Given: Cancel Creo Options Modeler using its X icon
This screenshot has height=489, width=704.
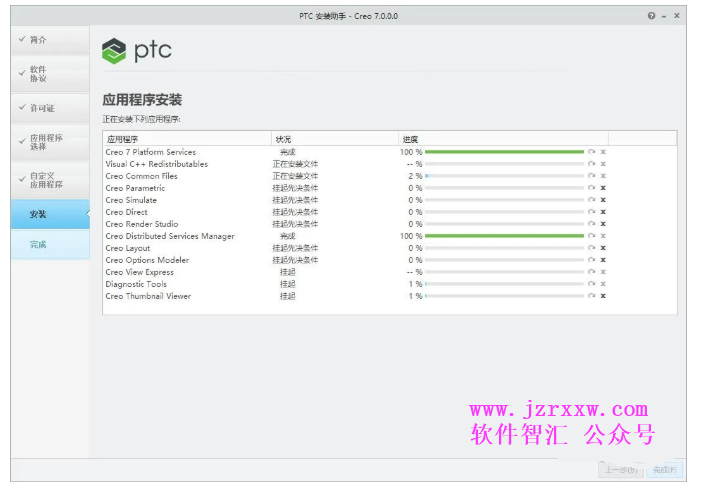Looking at the screenshot, I should (x=603, y=260).
